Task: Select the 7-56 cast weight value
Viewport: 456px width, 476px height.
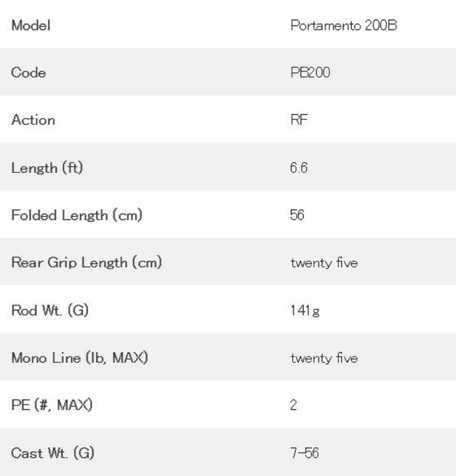Action: point(304,453)
